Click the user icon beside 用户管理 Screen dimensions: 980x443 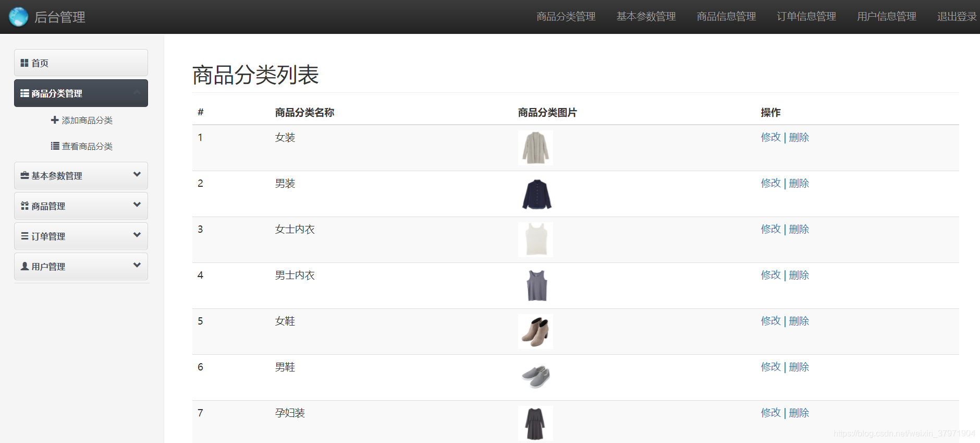[24, 266]
